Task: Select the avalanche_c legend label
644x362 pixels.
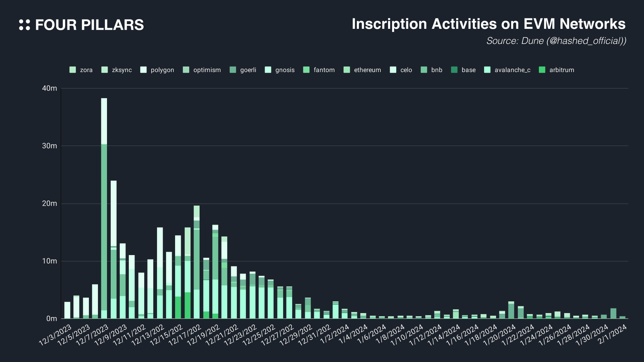Action: click(512, 70)
